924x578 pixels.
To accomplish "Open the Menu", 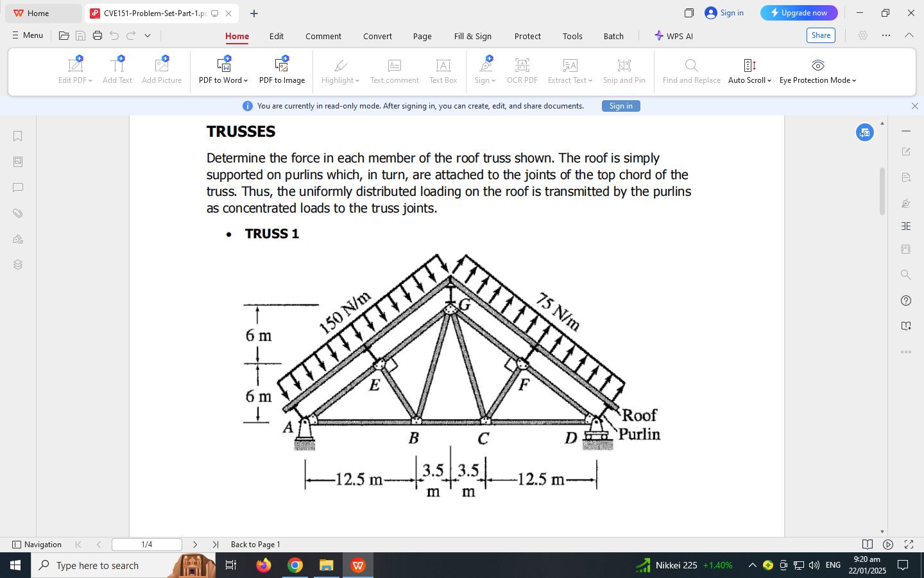I will (x=27, y=35).
